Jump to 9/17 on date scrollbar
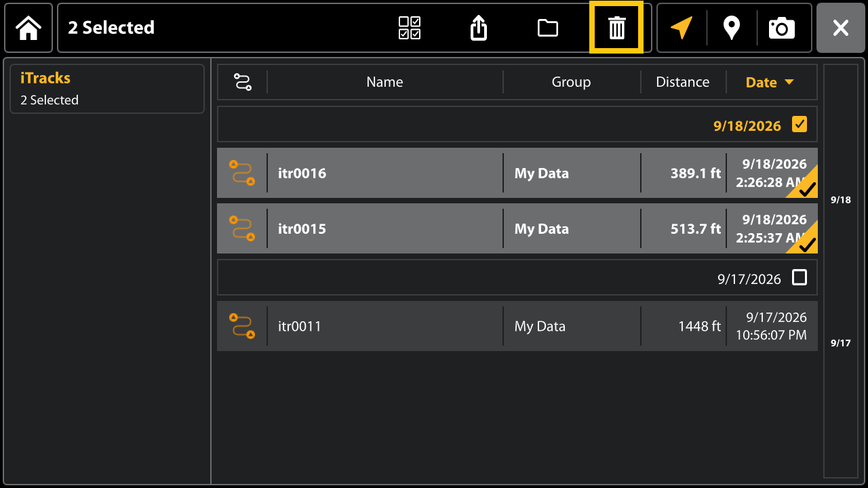Screen dimensions: 868x488 [840, 343]
